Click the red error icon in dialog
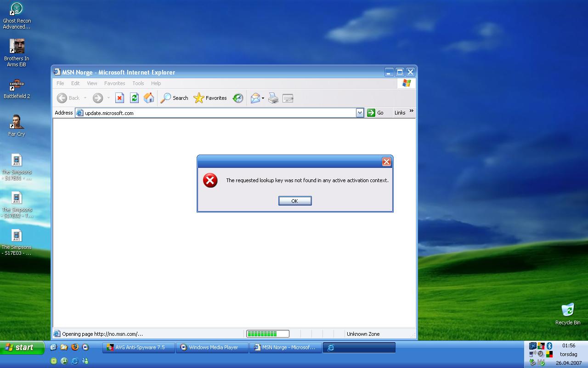 click(x=210, y=180)
